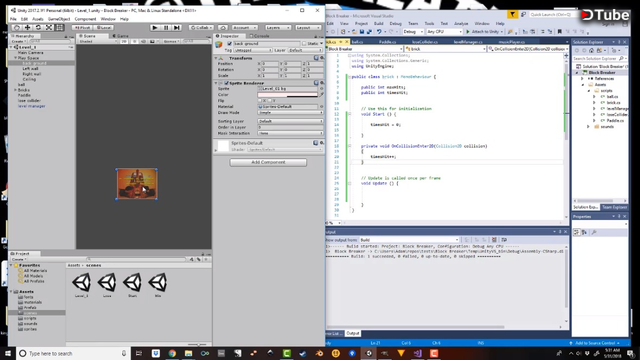Click the Unity Play button
The image size is (640, 360).
click(x=154, y=27)
